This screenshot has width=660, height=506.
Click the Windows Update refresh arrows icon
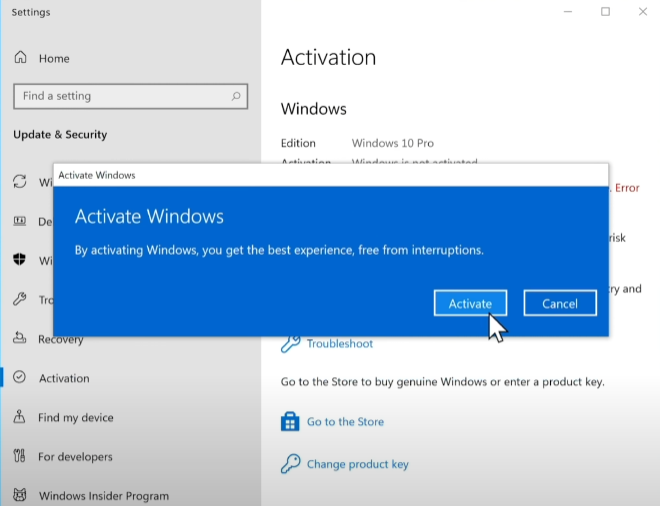coord(19,181)
